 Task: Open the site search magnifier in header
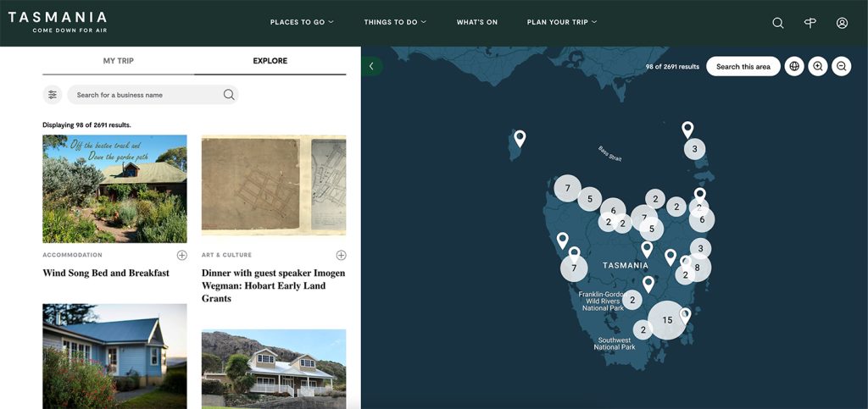click(777, 23)
